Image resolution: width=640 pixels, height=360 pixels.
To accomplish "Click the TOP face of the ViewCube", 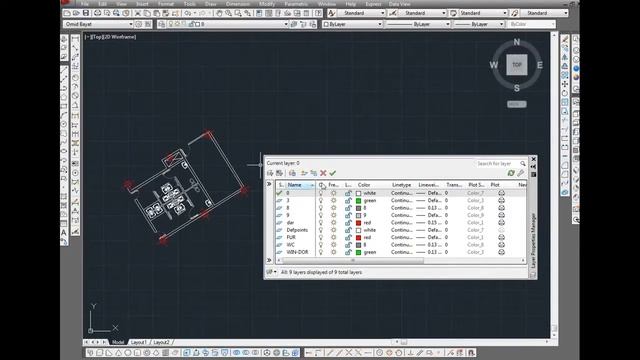I will pos(517,65).
